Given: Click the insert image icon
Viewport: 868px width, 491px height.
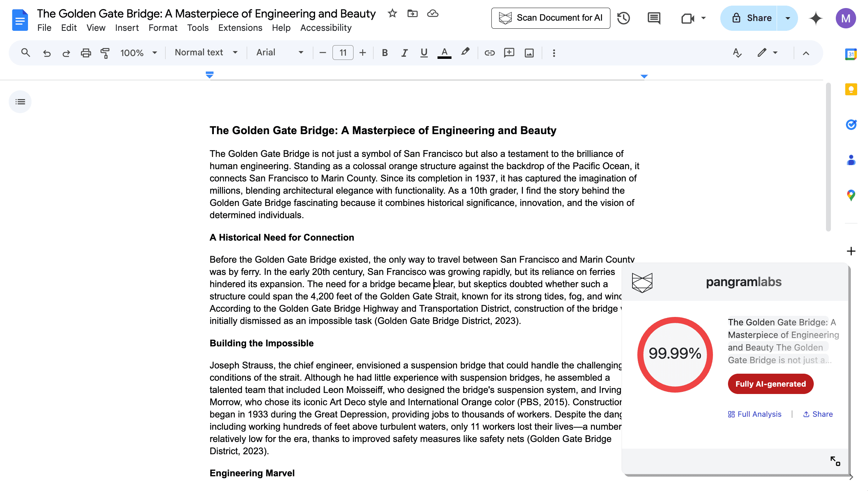Looking at the screenshot, I should 529,53.
